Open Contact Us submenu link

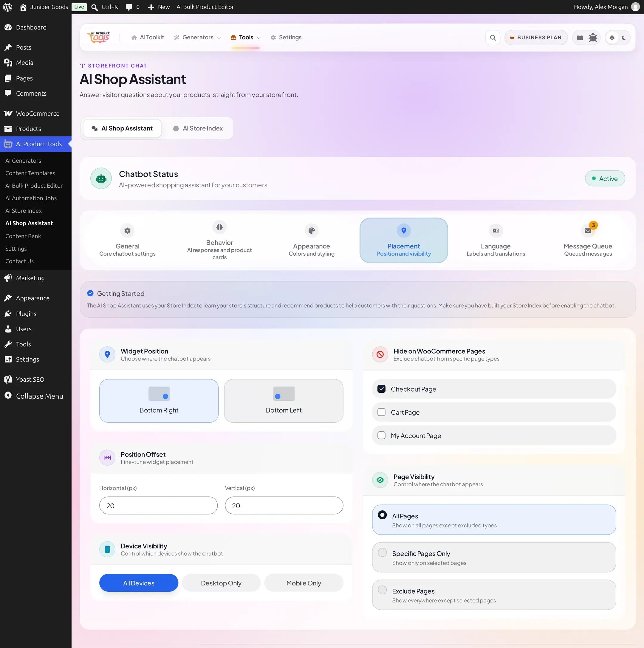19,261
